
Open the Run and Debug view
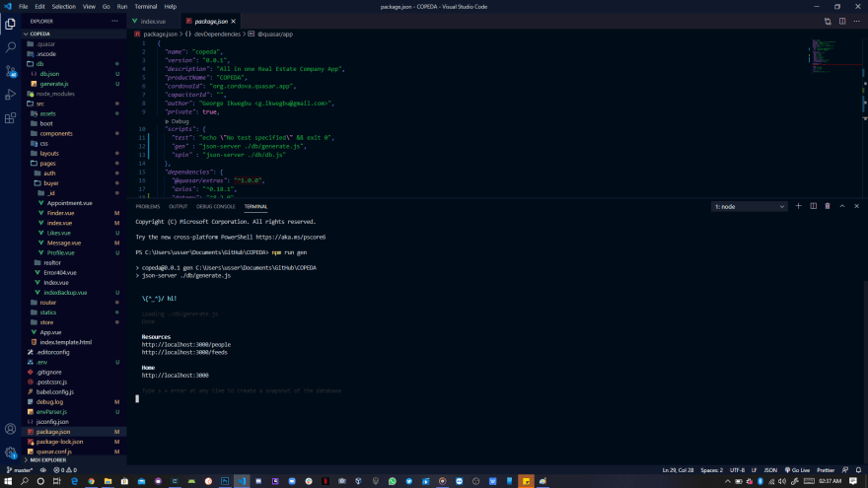coord(10,96)
